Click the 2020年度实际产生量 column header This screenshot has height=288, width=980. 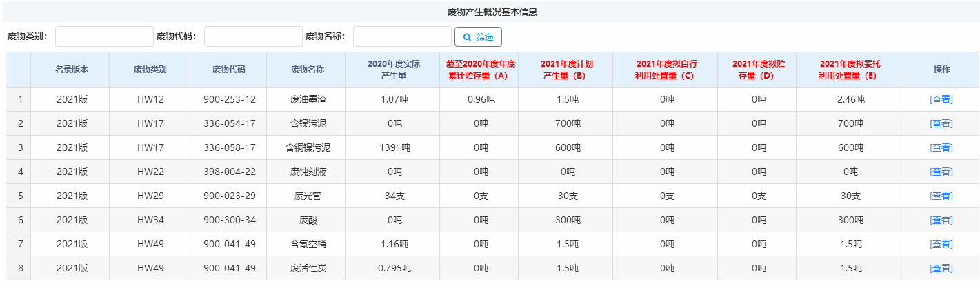tap(393, 70)
